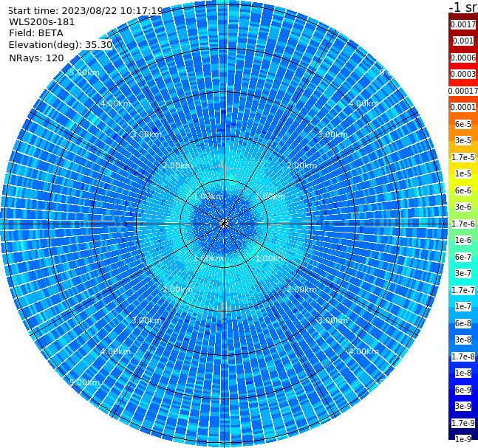Screen dimensions: 478x448
Task: Select the Elevation(deg): 35.30 text
Action: (61, 45)
